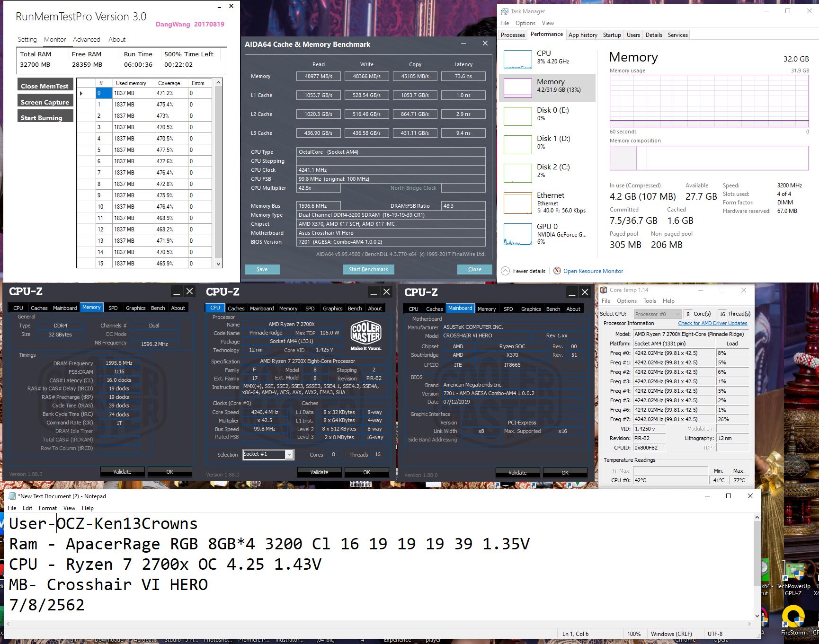Maximize the Notepad window
Image resolution: width=819 pixels, height=644 pixels.
[729, 496]
